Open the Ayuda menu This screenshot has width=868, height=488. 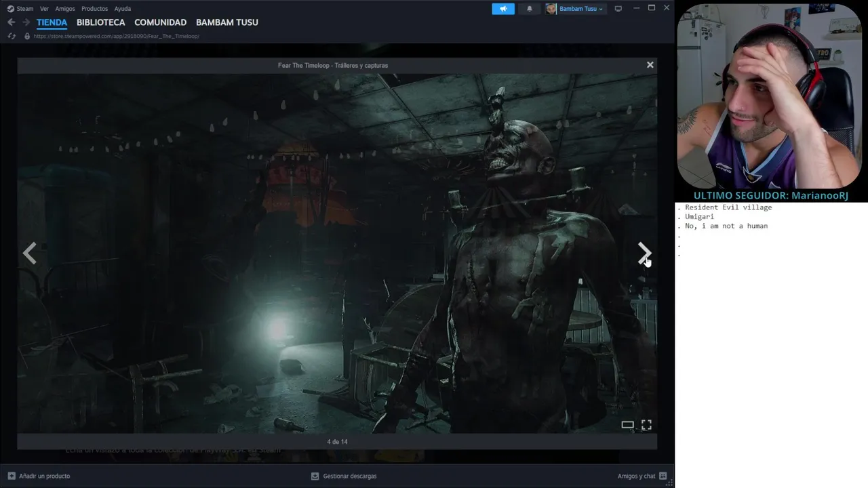tap(123, 9)
